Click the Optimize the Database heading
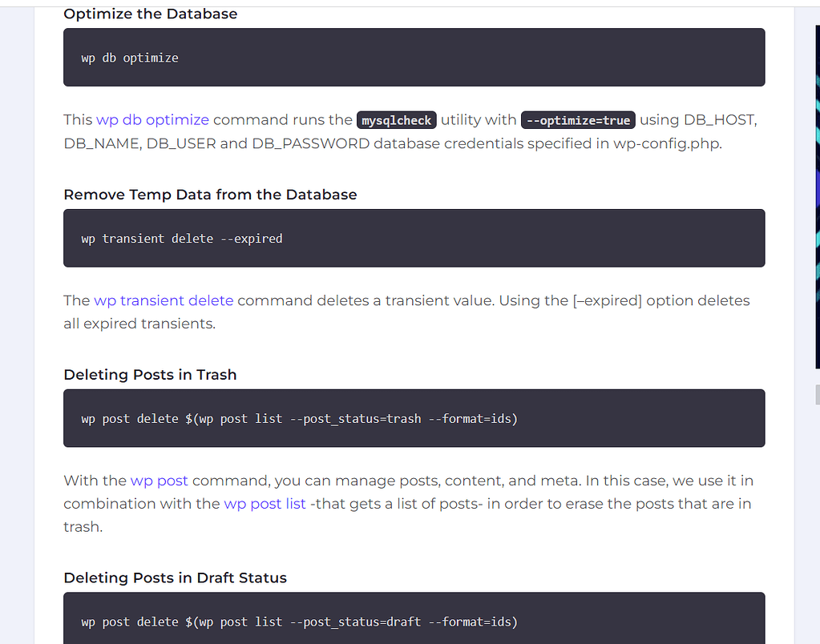Screen dimensions: 820x644 coord(150,14)
